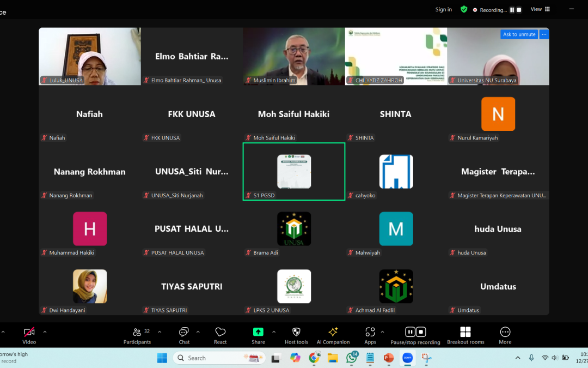Screen dimensions: 588x368
Task: Expand the Video options caret
Action: click(x=45, y=332)
